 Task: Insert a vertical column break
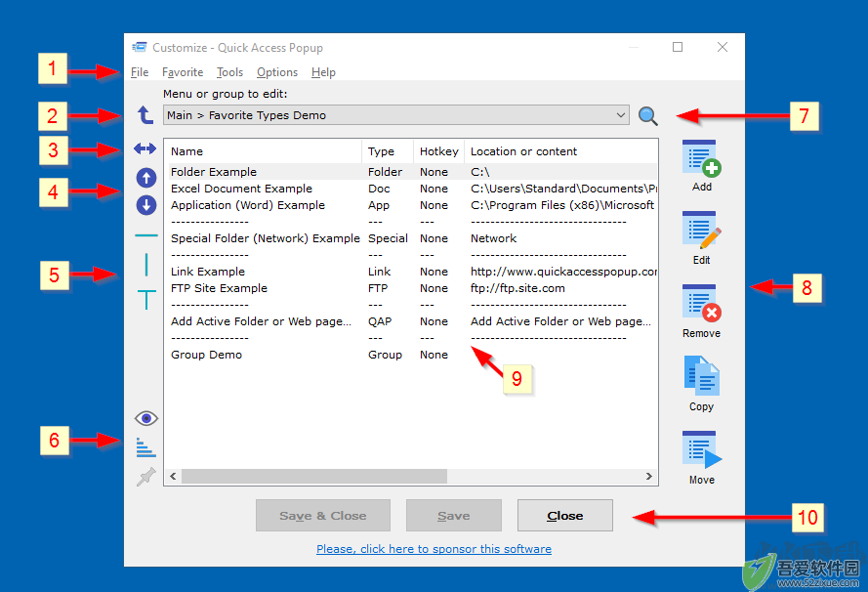tap(146, 264)
